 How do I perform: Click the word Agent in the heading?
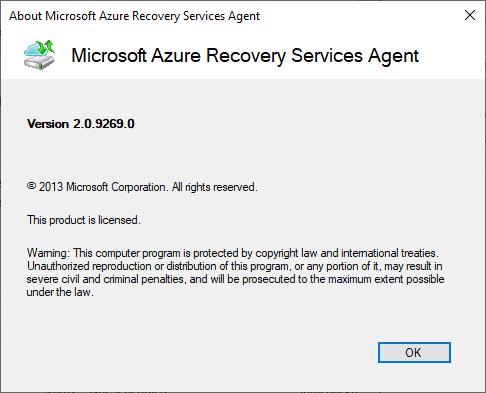(393, 56)
